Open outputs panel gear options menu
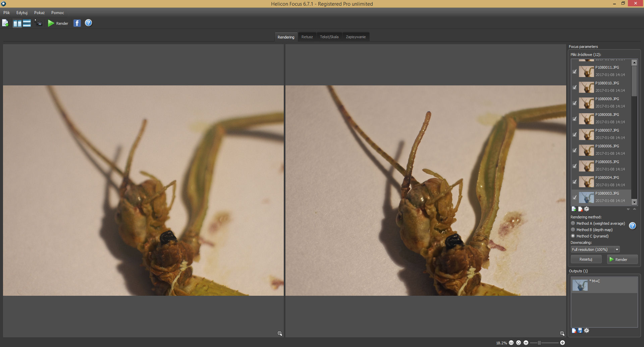This screenshot has height=347, width=644. click(586, 331)
